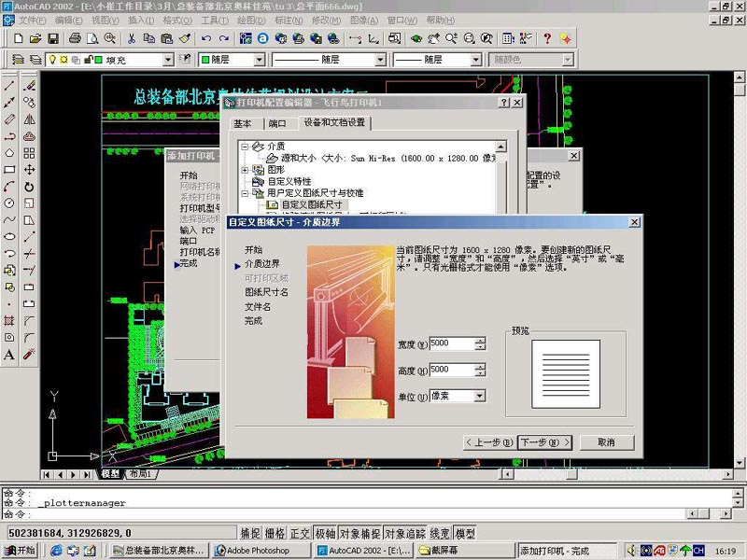Toggle the 对象捕捉 object snap button
This screenshot has height=560, width=747.
coord(359,533)
